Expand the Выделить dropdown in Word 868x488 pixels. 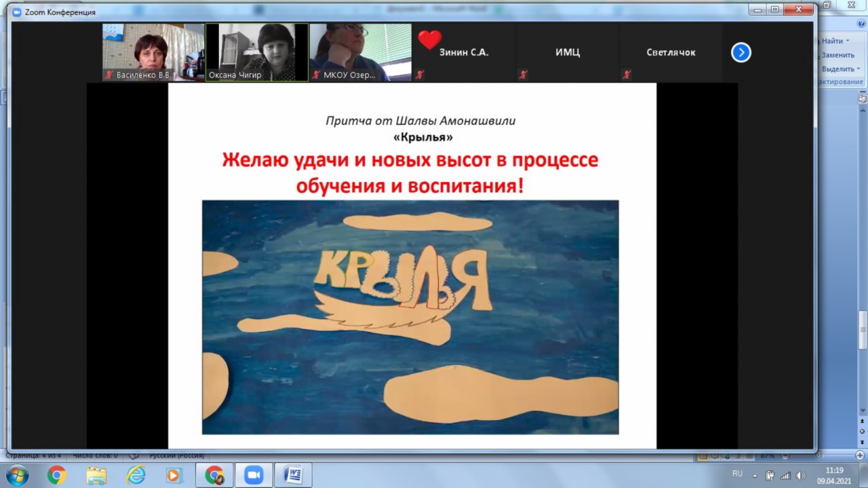tap(859, 69)
